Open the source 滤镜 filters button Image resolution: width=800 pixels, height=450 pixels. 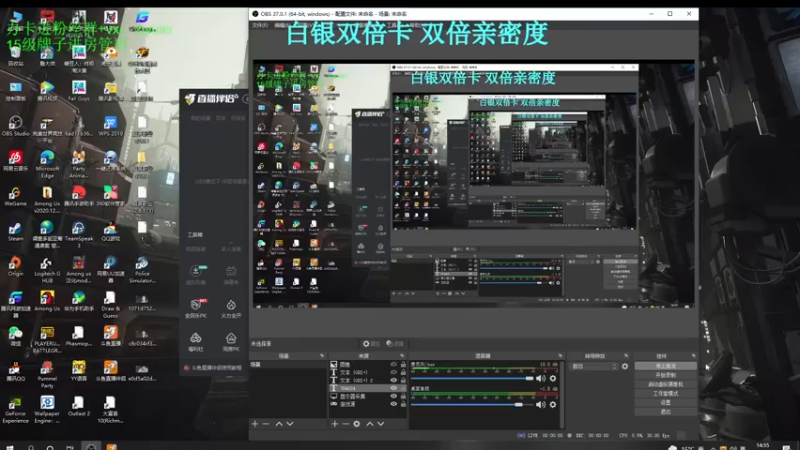tap(395, 344)
